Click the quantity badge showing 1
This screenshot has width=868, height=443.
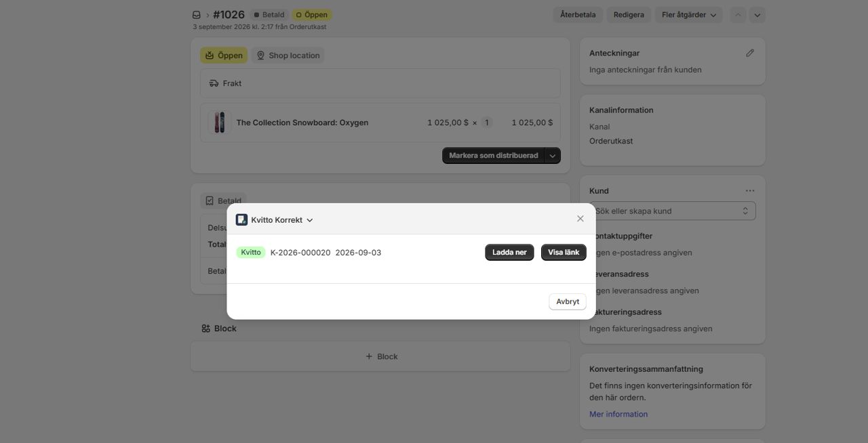pos(486,123)
